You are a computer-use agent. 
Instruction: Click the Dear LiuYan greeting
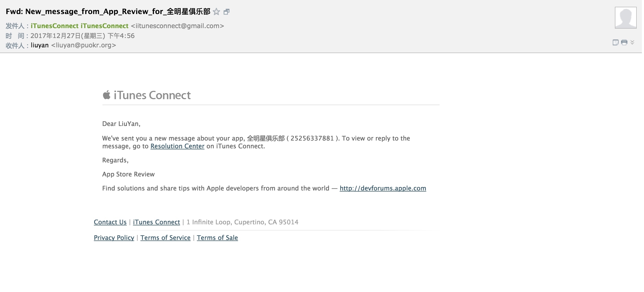(121, 124)
